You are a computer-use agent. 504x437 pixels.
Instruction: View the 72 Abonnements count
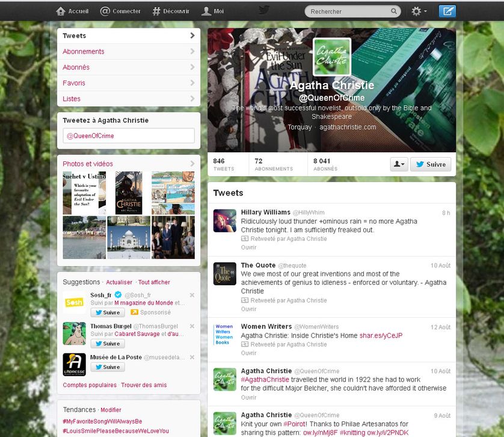(274, 164)
